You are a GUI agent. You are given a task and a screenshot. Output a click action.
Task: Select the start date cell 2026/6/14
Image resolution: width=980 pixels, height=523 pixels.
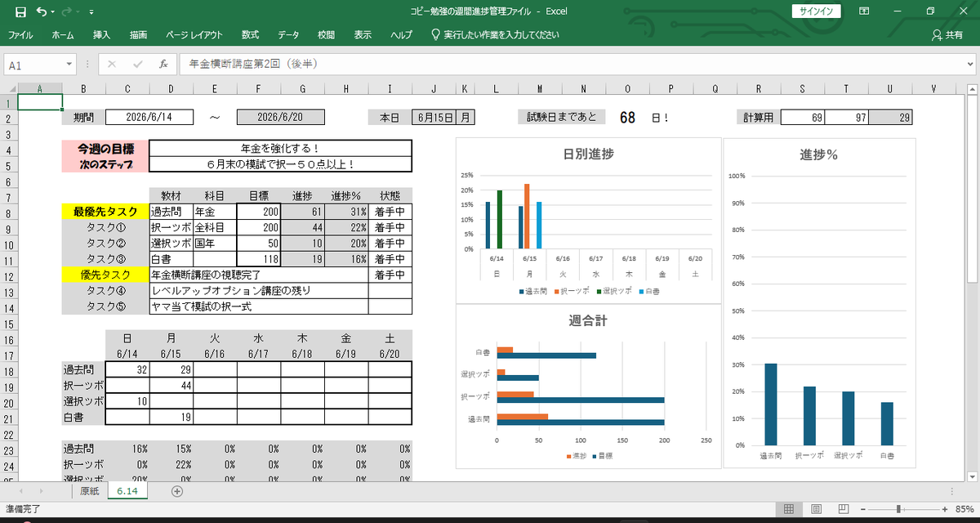coord(149,117)
